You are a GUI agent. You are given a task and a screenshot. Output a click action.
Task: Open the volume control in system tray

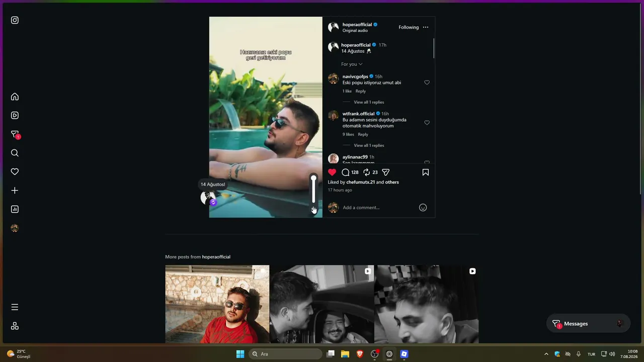point(612,354)
